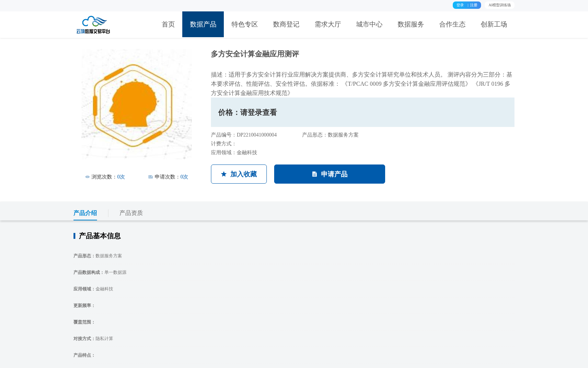
Task: Click the 应用领域：金融科技 text under 计费方式
Action: tap(234, 153)
